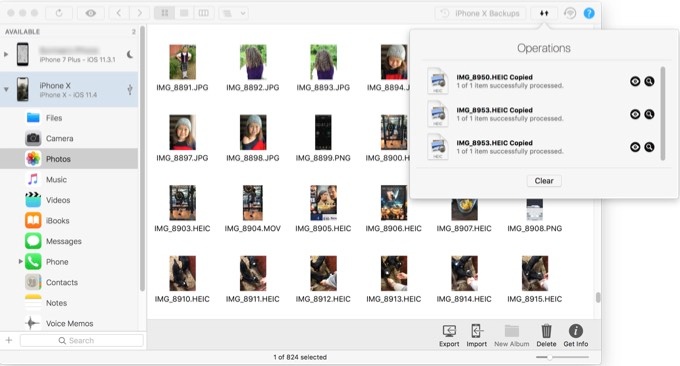Click the Get Info button
Screen dimensions: 680x366
point(576,336)
